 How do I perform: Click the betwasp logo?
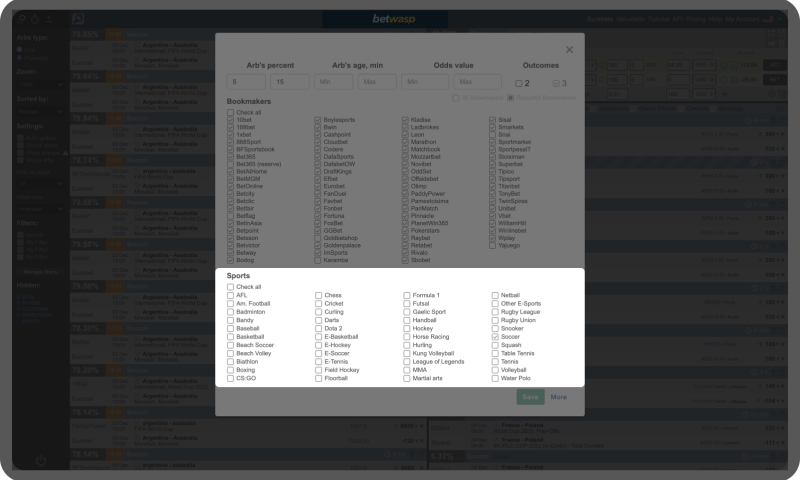394,19
